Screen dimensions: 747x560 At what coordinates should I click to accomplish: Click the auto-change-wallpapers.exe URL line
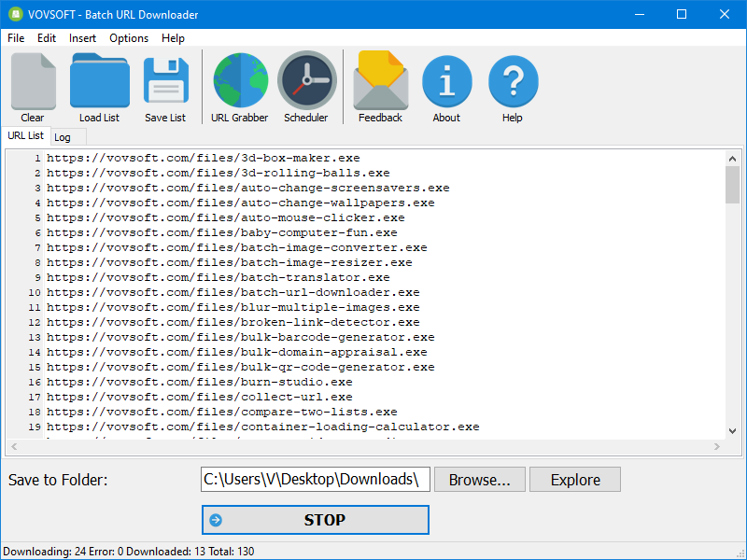pos(241,203)
